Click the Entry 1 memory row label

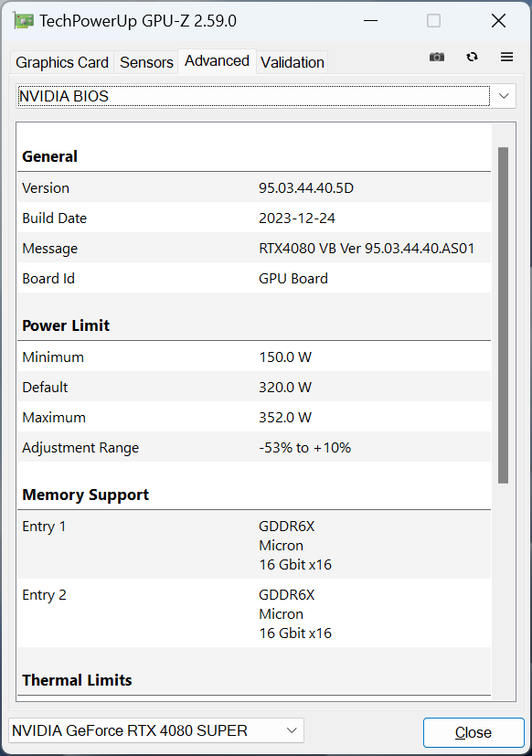(44, 527)
